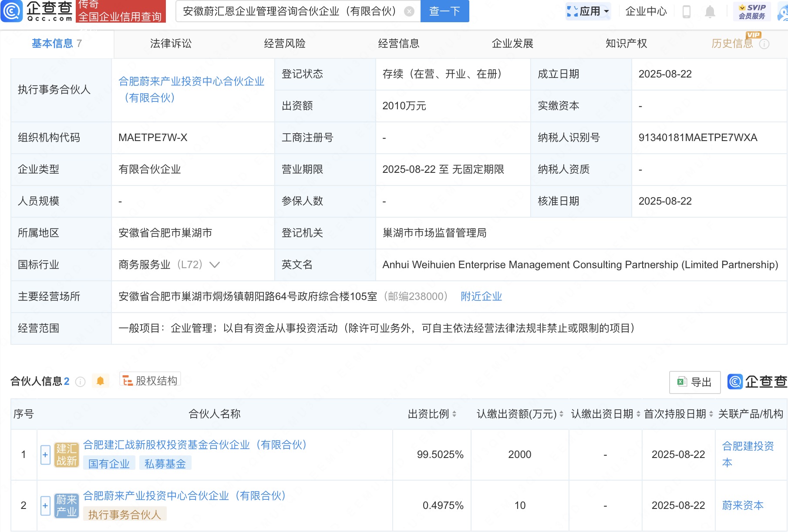Open the 历史信息 VIP tab

click(x=732, y=44)
